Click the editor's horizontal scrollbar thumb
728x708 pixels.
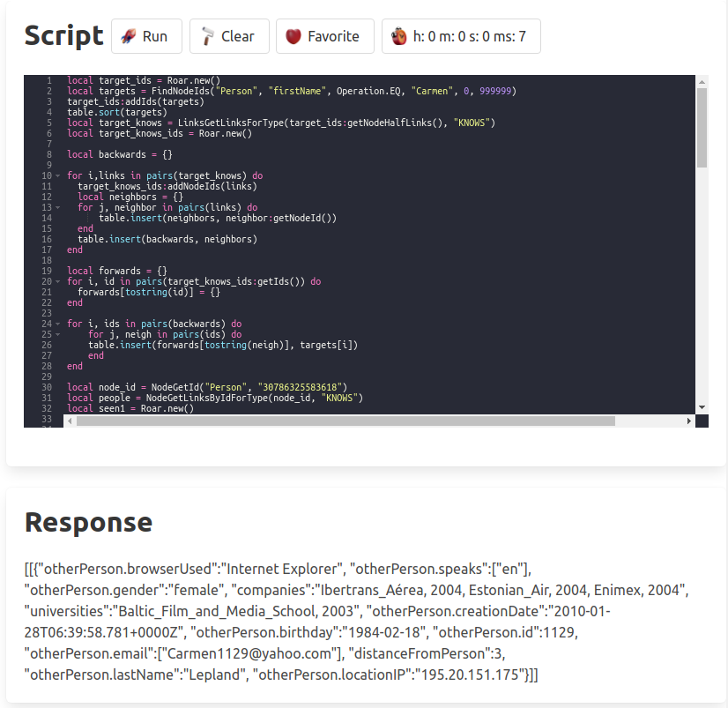pos(344,421)
